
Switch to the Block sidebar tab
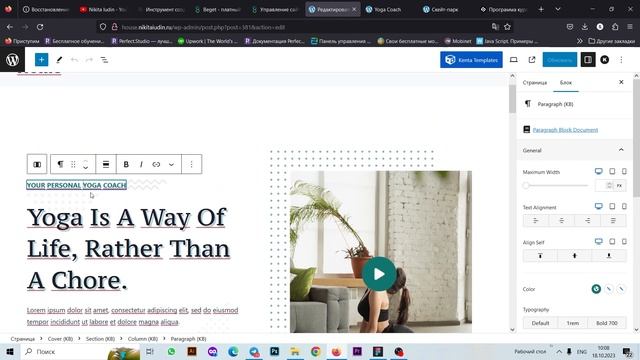[x=566, y=82]
